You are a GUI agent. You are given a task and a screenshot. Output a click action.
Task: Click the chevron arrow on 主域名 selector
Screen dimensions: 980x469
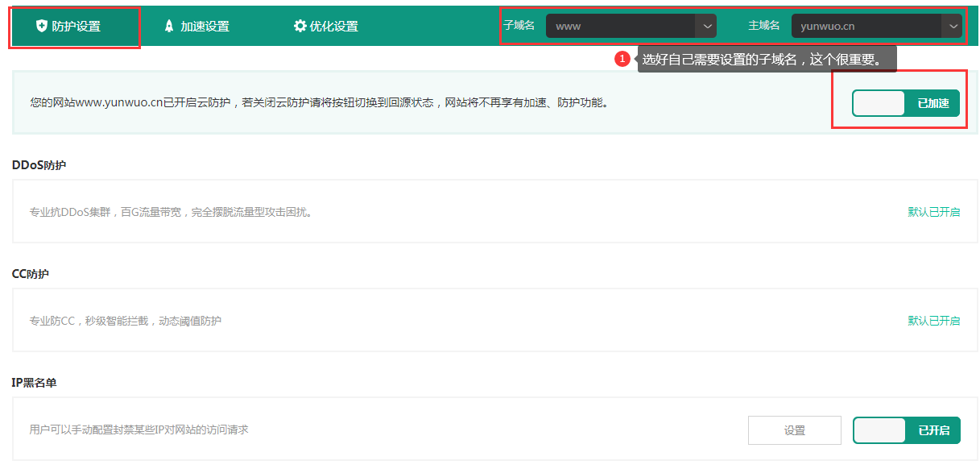click(x=953, y=25)
